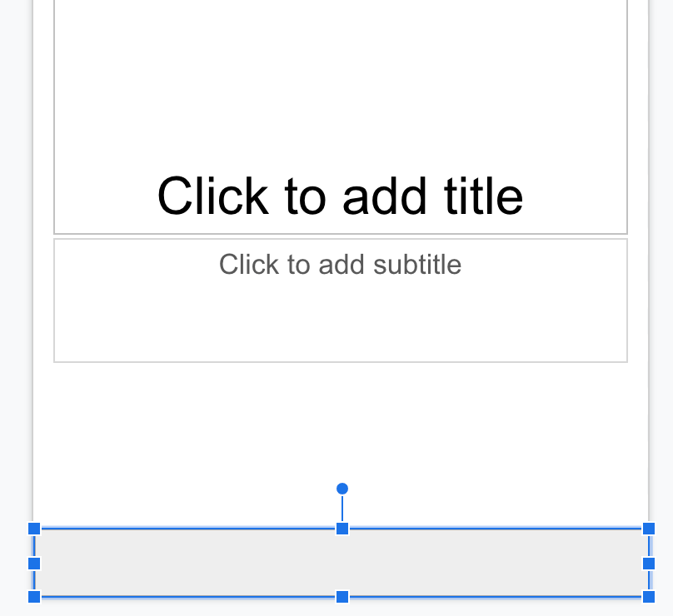Click the top-right resize handle of shape
The height and width of the screenshot is (616, 673).
pos(649,529)
